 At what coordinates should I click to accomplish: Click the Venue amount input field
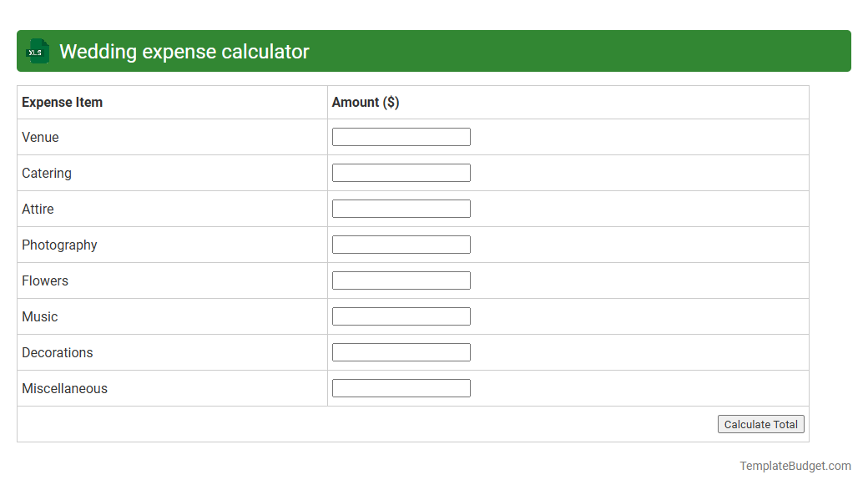point(401,136)
